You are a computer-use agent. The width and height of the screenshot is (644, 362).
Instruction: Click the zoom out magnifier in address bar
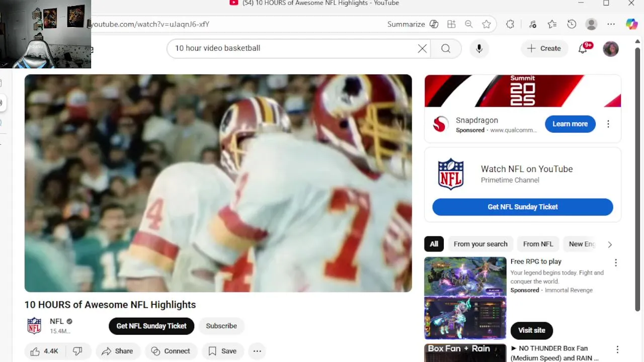pos(468,24)
